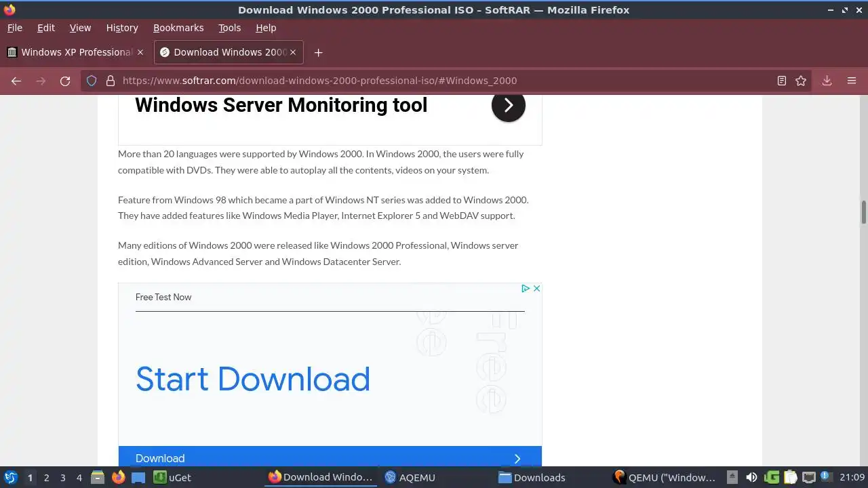Open a new tab with plus button
Screen dimensions: 868x488
tap(318, 52)
